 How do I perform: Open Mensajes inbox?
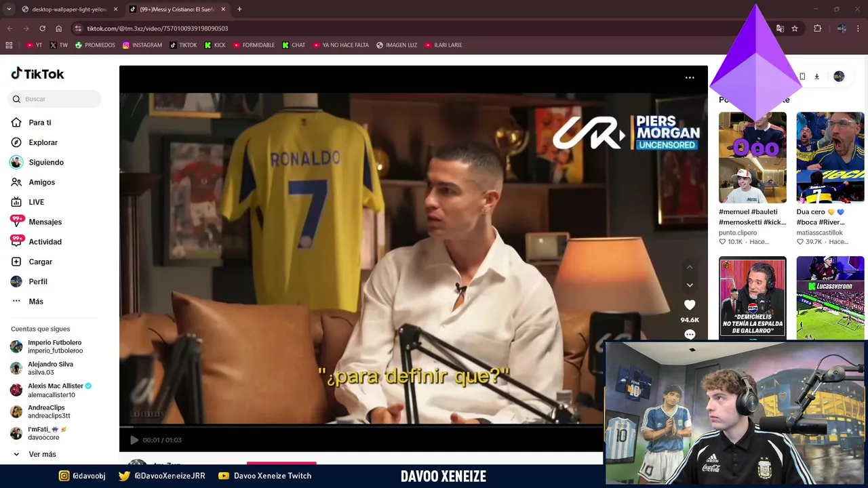[45, 222]
